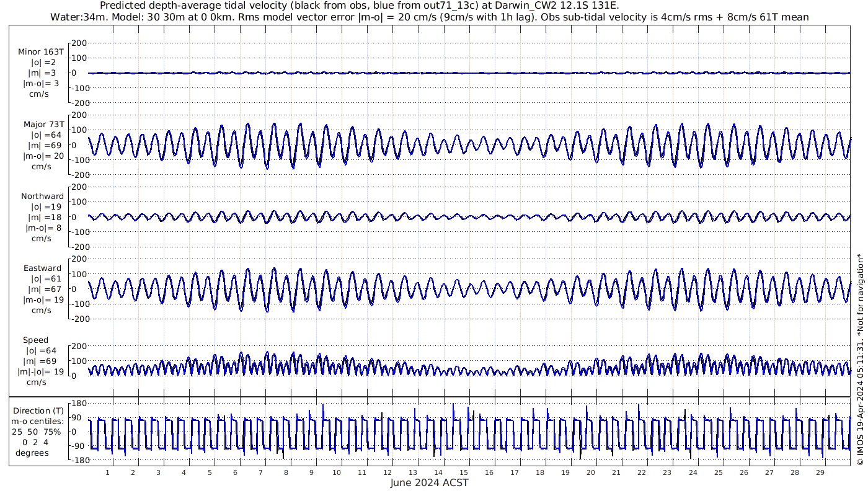Click day tick label 29 on time axis
The width and height of the screenshot is (868, 496).
click(820, 472)
